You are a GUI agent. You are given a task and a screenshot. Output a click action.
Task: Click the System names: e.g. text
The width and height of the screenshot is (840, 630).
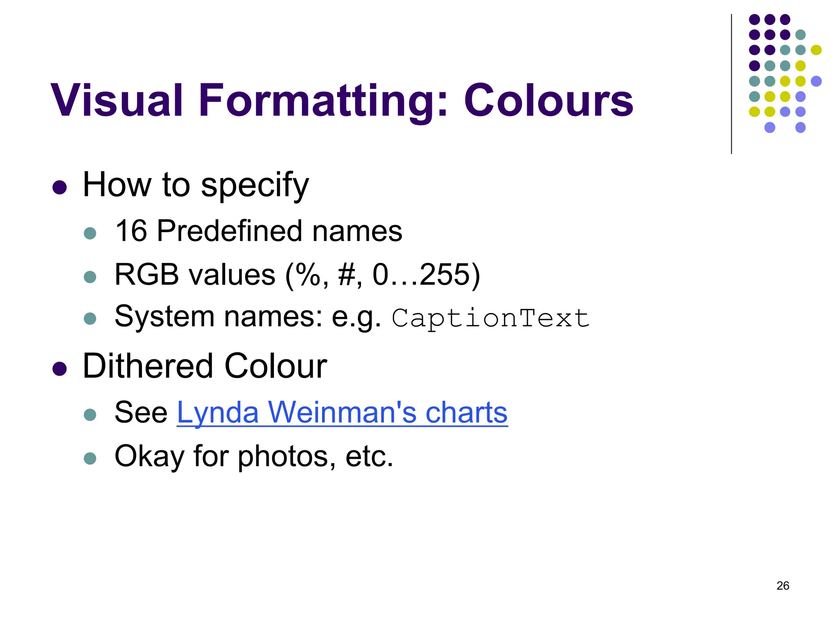coord(248,317)
